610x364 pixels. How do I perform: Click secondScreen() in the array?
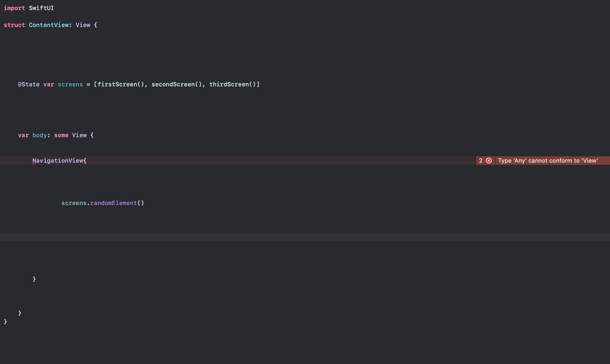click(x=177, y=84)
